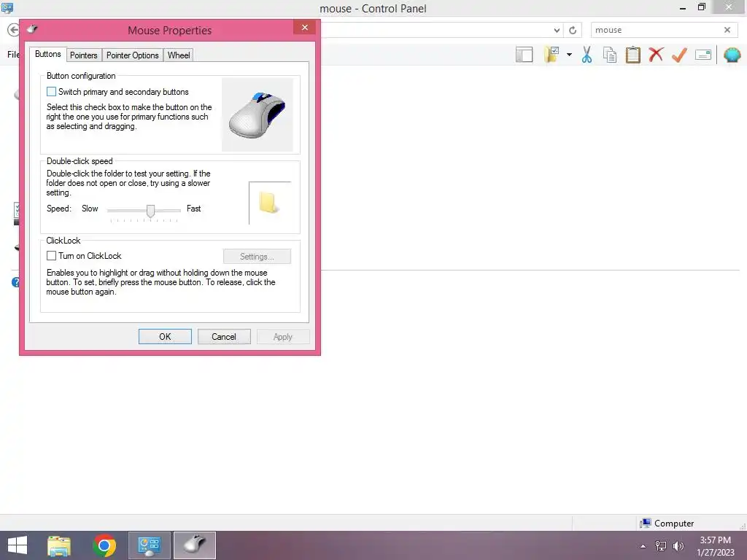This screenshot has width=747, height=560.
Task: Click the double-click speed slider thumb
Action: pyautogui.click(x=150, y=211)
